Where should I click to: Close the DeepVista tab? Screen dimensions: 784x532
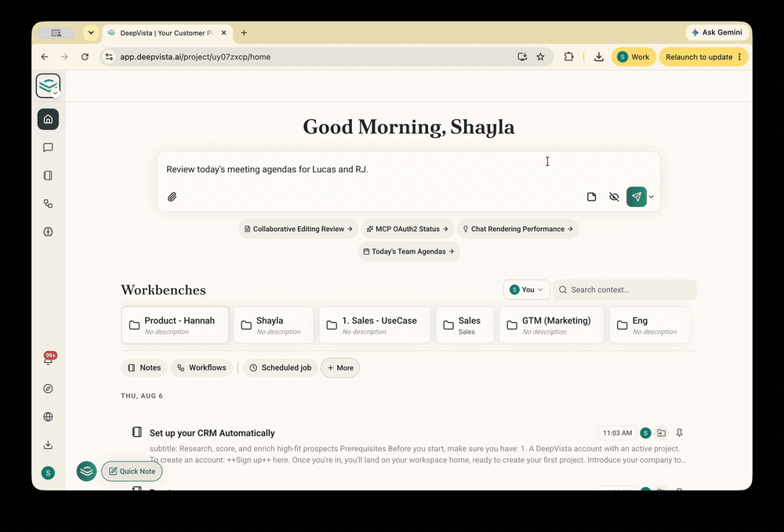tap(223, 33)
